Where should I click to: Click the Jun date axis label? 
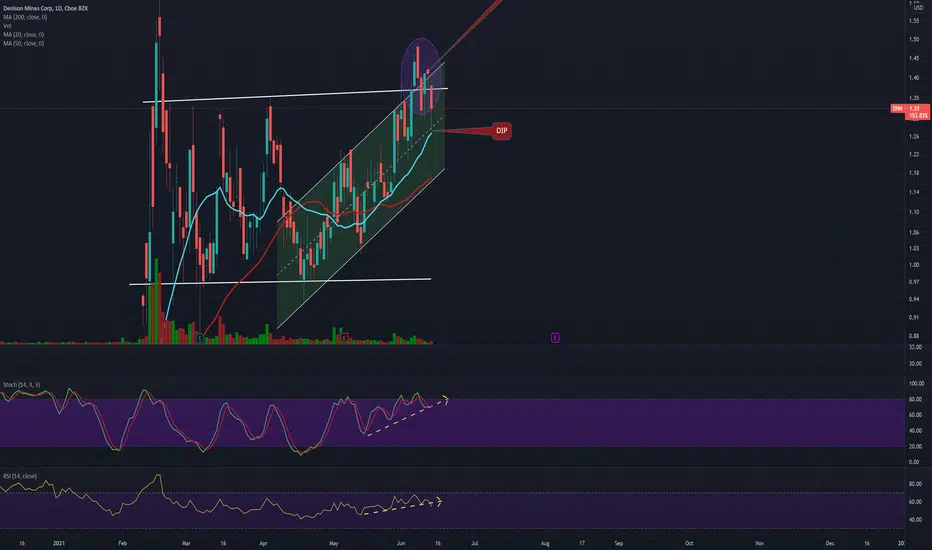pos(401,543)
